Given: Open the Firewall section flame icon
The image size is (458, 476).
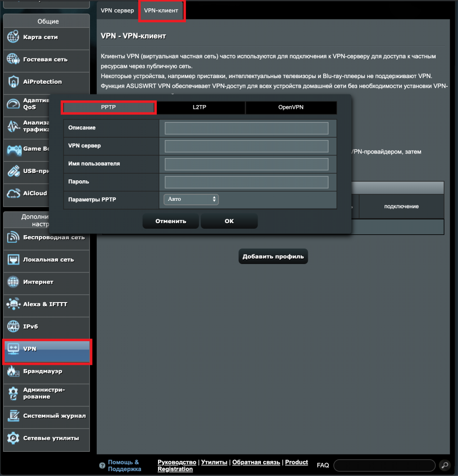Looking at the screenshot, I should pyautogui.click(x=13, y=371).
